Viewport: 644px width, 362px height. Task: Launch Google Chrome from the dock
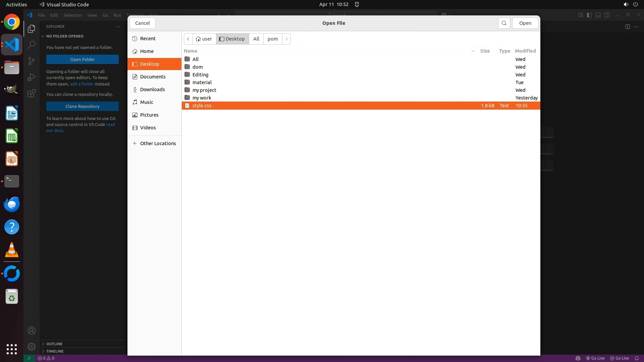(x=12, y=22)
